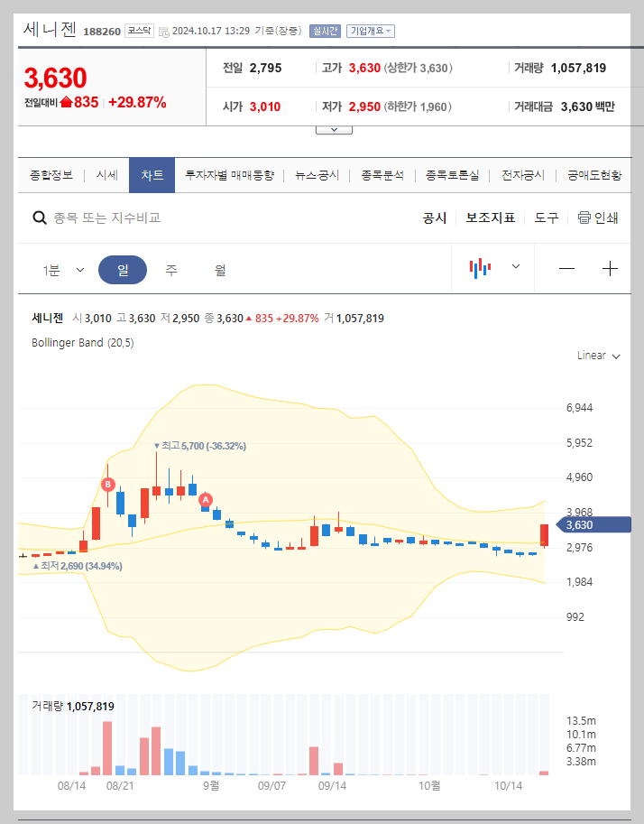Switch chart period to 월 (month)
This screenshot has height=824, width=644.
tap(217, 269)
